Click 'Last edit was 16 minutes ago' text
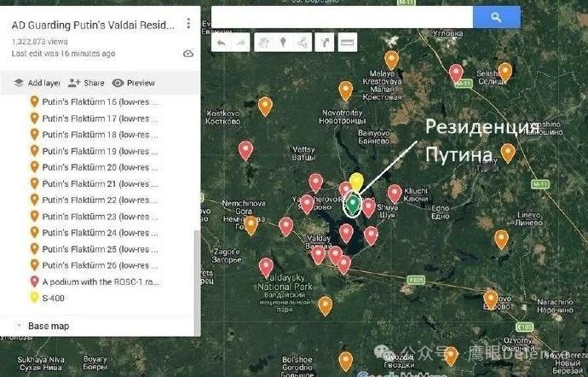The width and height of the screenshot is (588, 377). click(x=63, y=54)
